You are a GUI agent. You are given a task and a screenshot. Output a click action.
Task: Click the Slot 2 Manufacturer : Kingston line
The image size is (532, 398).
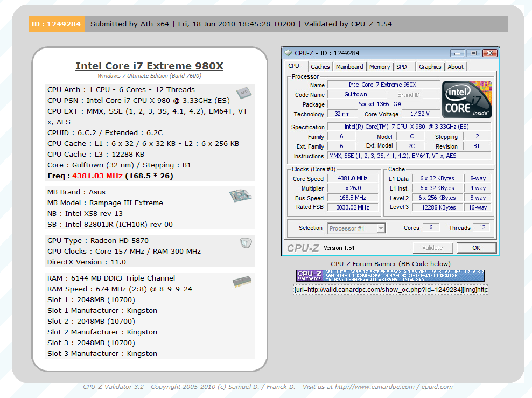coord(102,332)
